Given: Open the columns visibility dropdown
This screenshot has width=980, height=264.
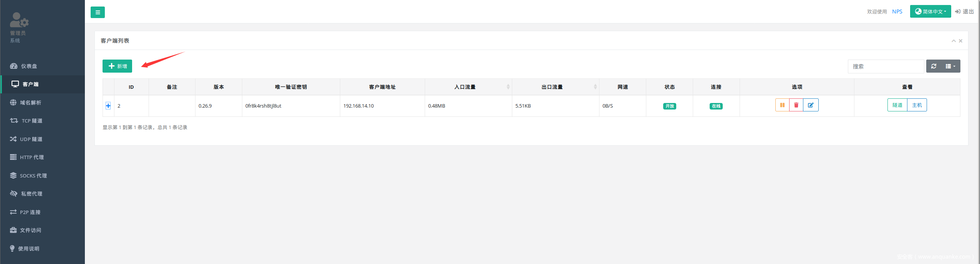Looking at the screenshot, I should click(x=950, y=66).
